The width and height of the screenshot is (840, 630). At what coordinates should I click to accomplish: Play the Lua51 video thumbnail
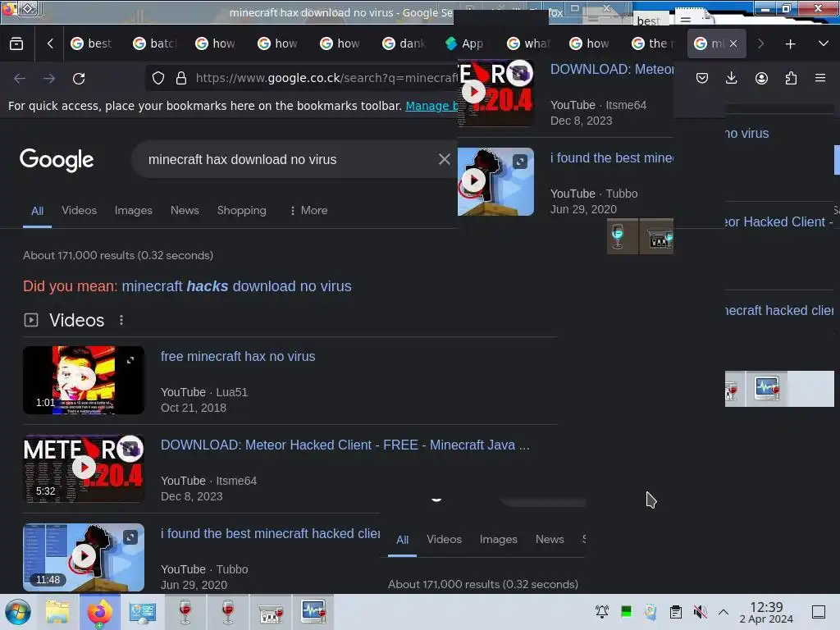84,380
